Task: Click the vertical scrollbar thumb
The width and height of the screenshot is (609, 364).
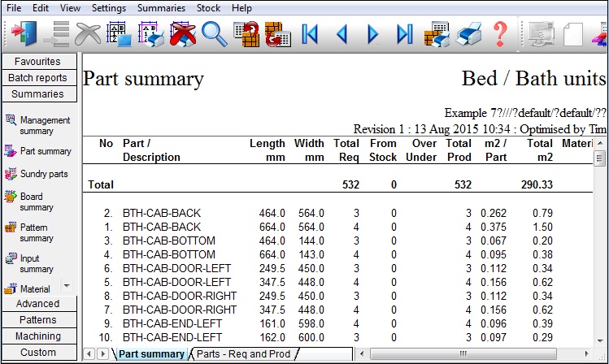Action: tap(600, 158)
